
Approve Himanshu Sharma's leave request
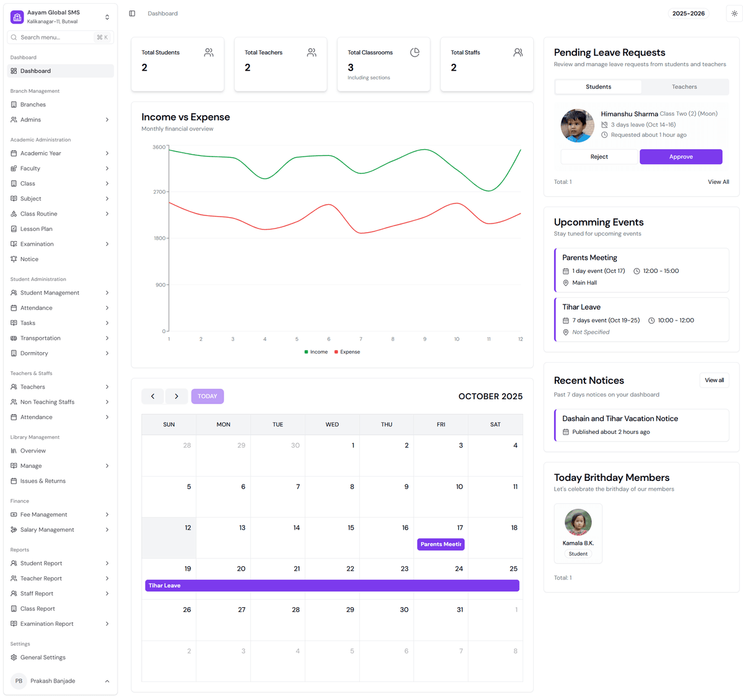pyautogui.click(x=680, y=157)
